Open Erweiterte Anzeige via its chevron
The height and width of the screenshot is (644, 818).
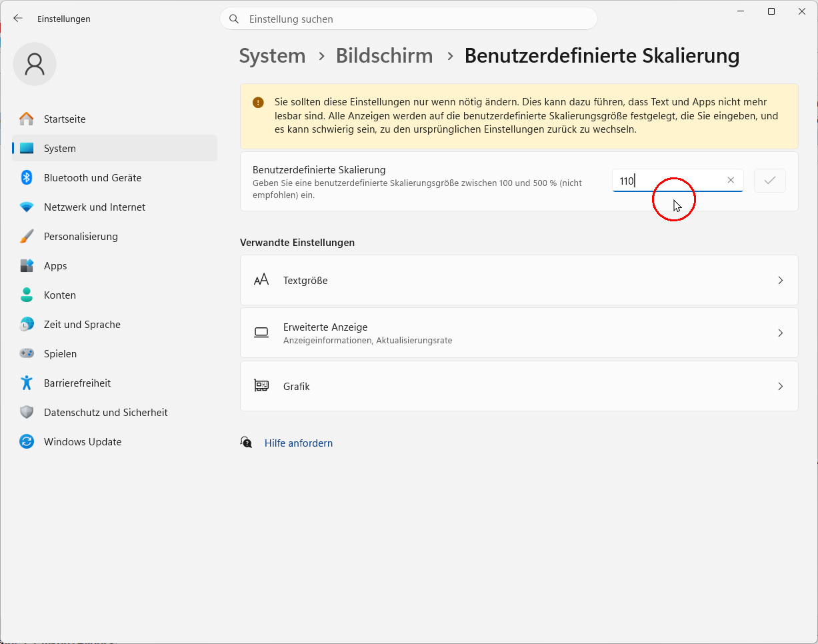[x=780, y=333]
